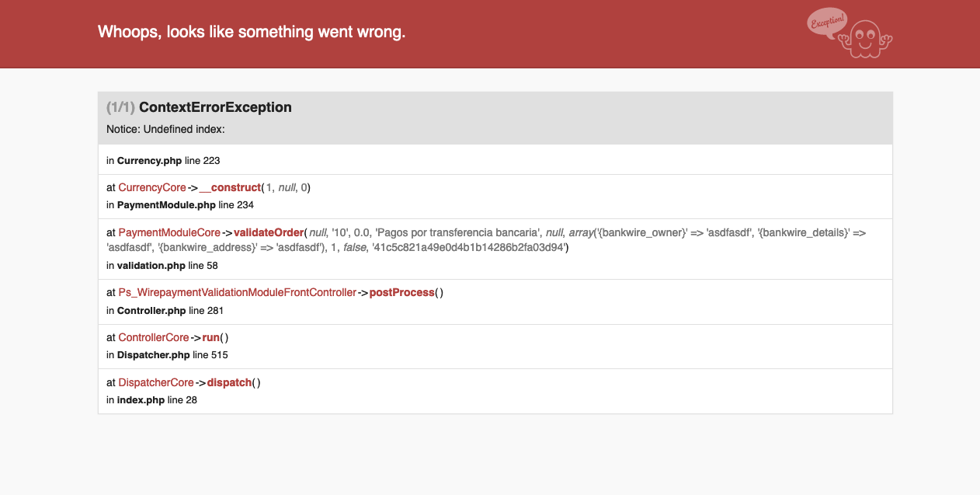Click the dispatch method link

tap(229, 382)
